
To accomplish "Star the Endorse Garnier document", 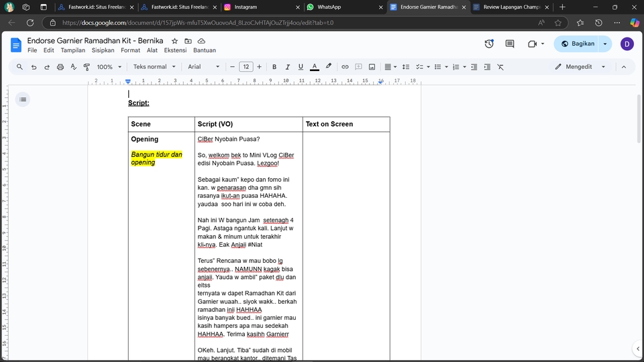I will [x=174, y=41].
